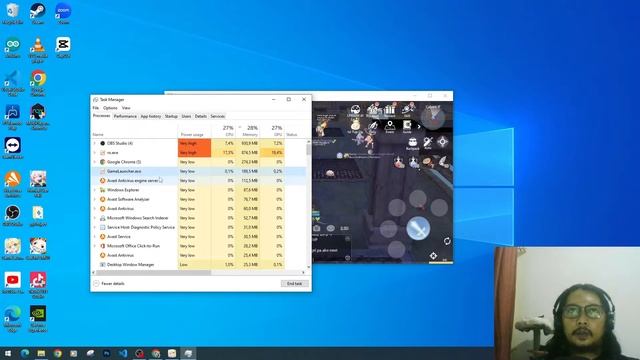640x360 pixels.
Task: Select the Arduino desktop shortcut
Action: (x=13, y=47)
